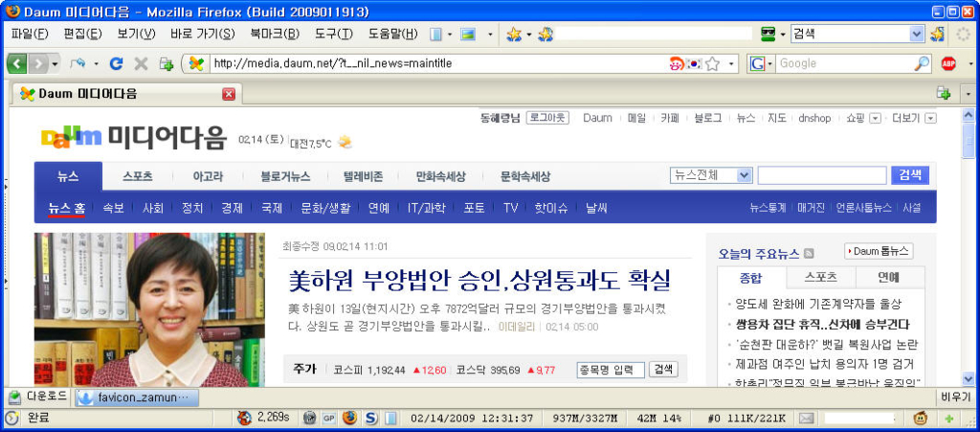Expand the 더보기 dropdown arrow
Screen dimensions: 980x432
(931, 118)
